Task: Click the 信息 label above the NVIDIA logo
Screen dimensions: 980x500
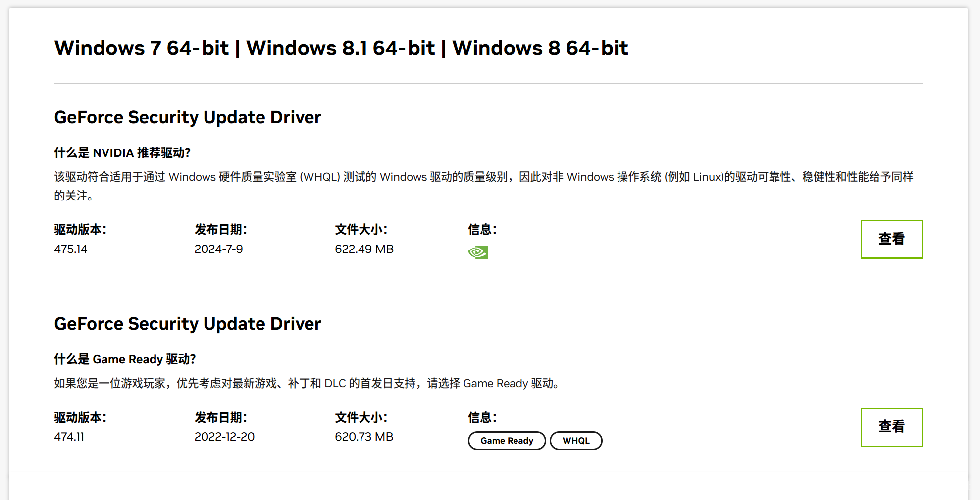Action: coord(482,230)
